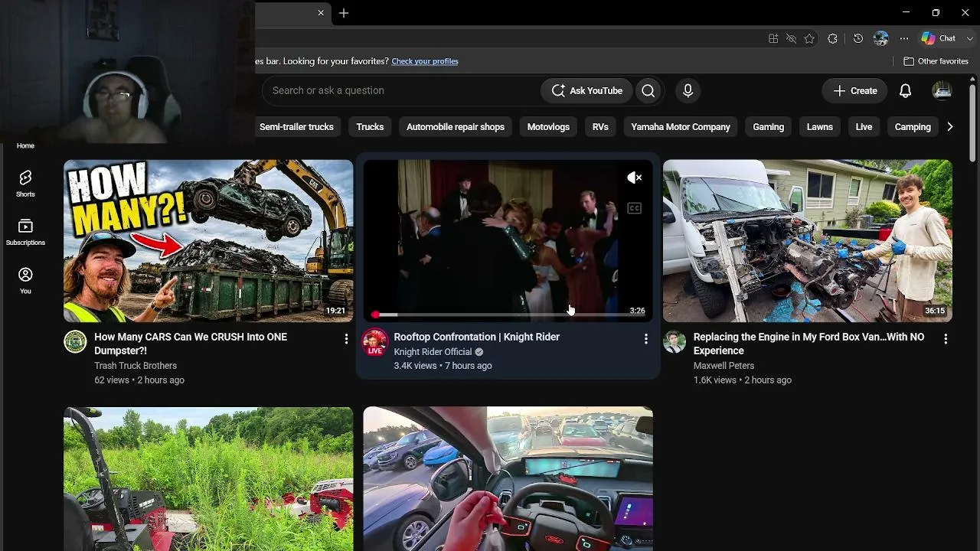Open the browser history clock icon
Image resolution: width=980 pixels, height=551 pixels.
[x=857, y=38]
